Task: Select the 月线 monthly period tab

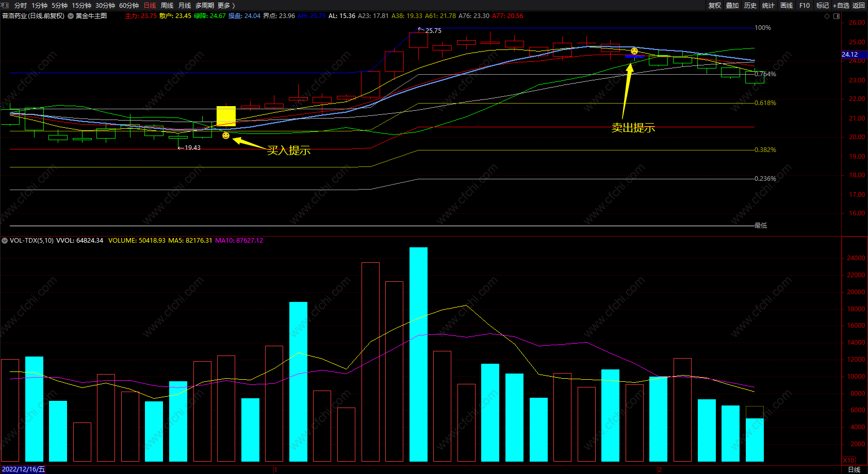Action: coord(185,5)
